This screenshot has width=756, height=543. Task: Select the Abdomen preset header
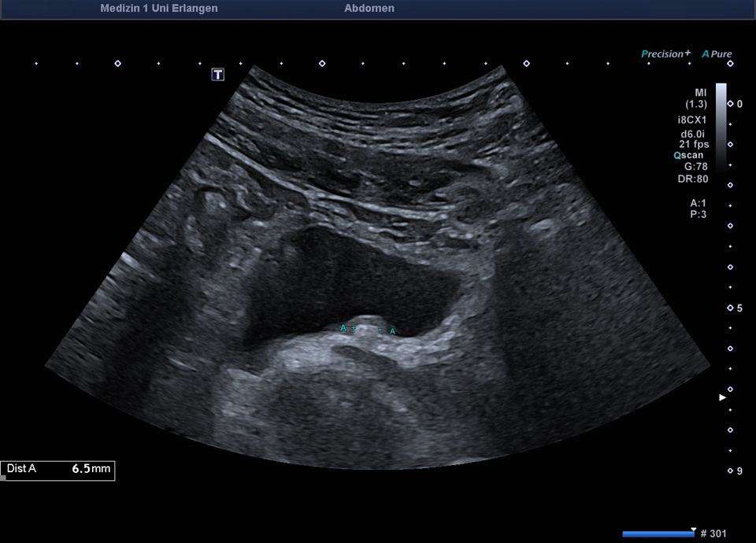[369, 9]
